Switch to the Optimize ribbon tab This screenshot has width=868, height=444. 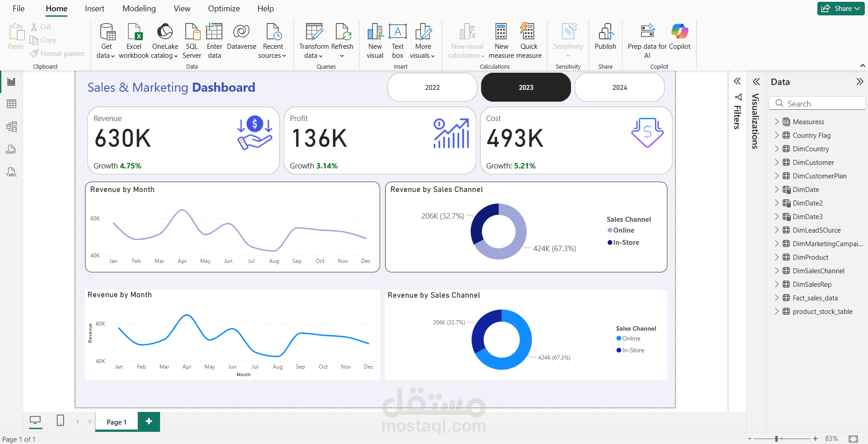[x=224, y=8]
